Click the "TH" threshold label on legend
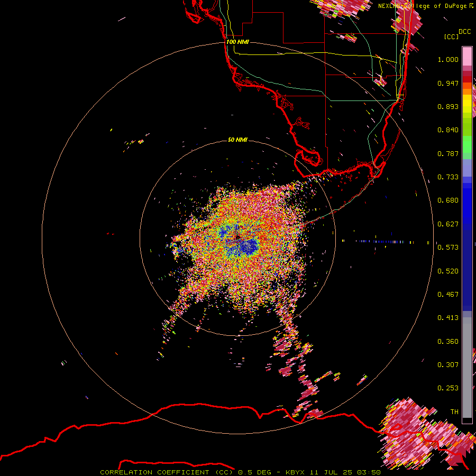The image size is (476, 476). [x=454, y=412]
